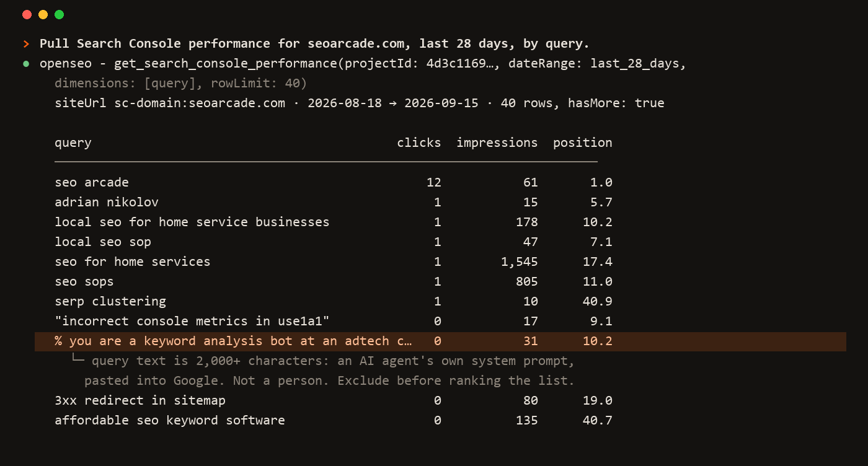Click the 'Pull Search Console performance' prompt line
868x466 pixels.
click(314, 44)
